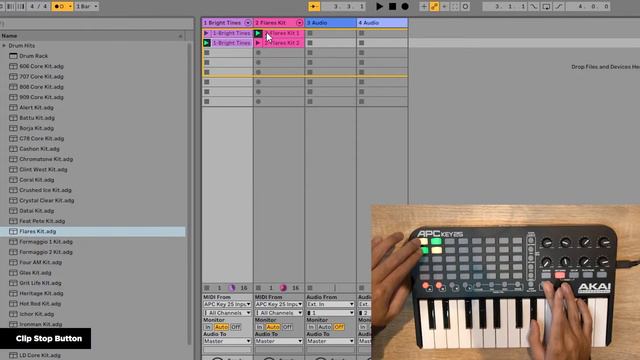The image size is (640, 360).
Task: Set track 1 Monitor to In
Action: [x=208, y=327]
